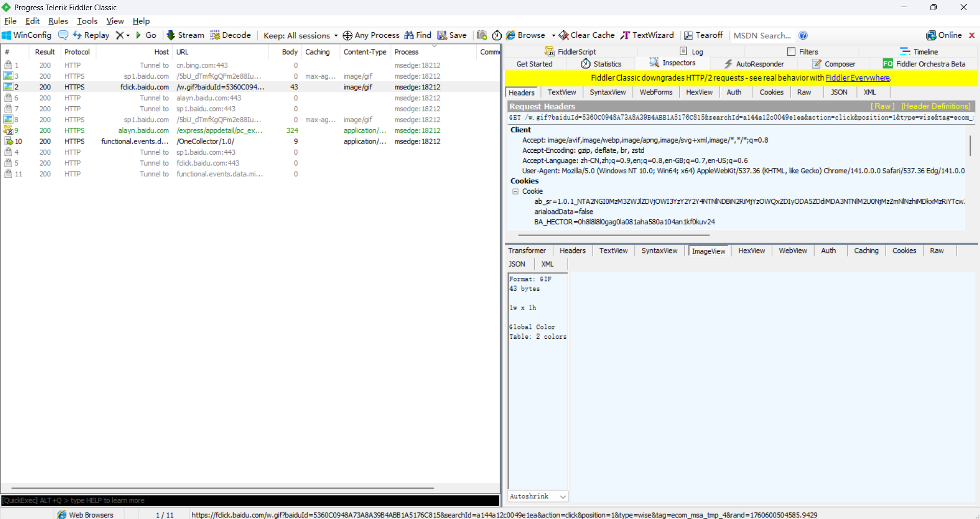Open the Get Started tab
This screenshot has height=519, width=980.
(x=534, y=64)
